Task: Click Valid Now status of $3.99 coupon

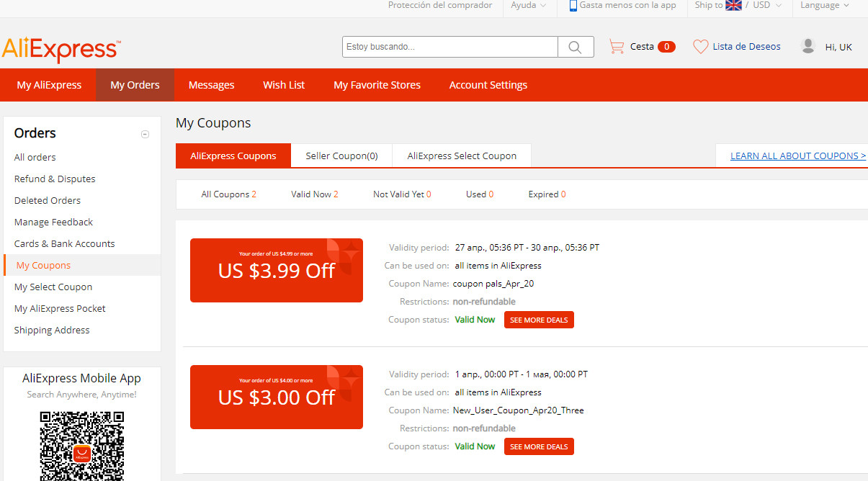Action: [x=475, y=320]
